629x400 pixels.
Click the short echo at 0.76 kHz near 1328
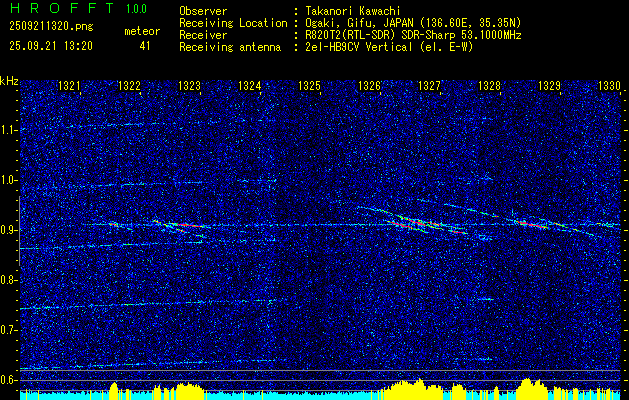[x=486, y=299]
